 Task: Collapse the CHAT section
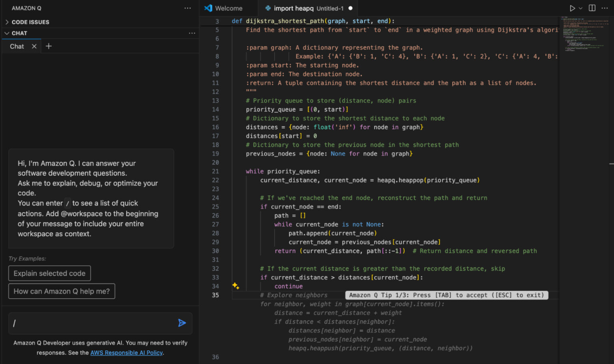tap(6, 33)
